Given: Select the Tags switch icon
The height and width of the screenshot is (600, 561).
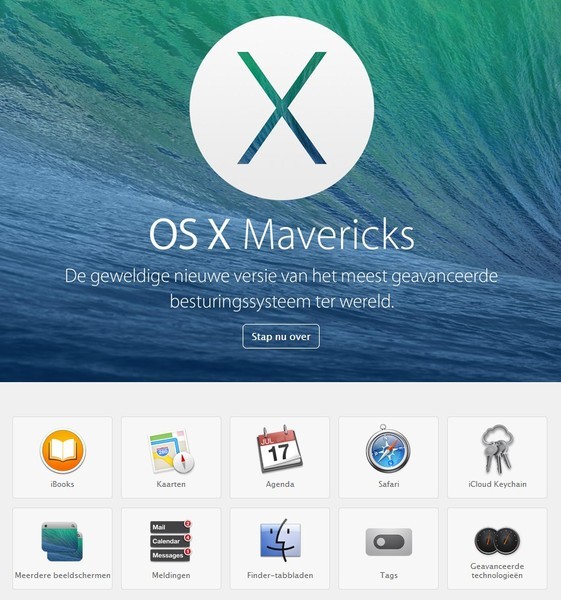Looking at the screenshot, I should pyautogui.click(x=389, y=542).
